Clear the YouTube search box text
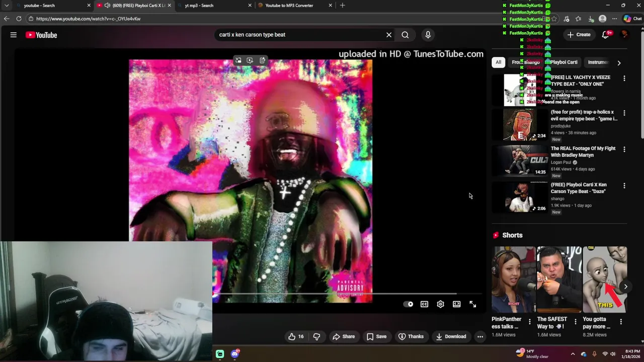The width and height of the screenshot is (644, 362). pos(389,35)
